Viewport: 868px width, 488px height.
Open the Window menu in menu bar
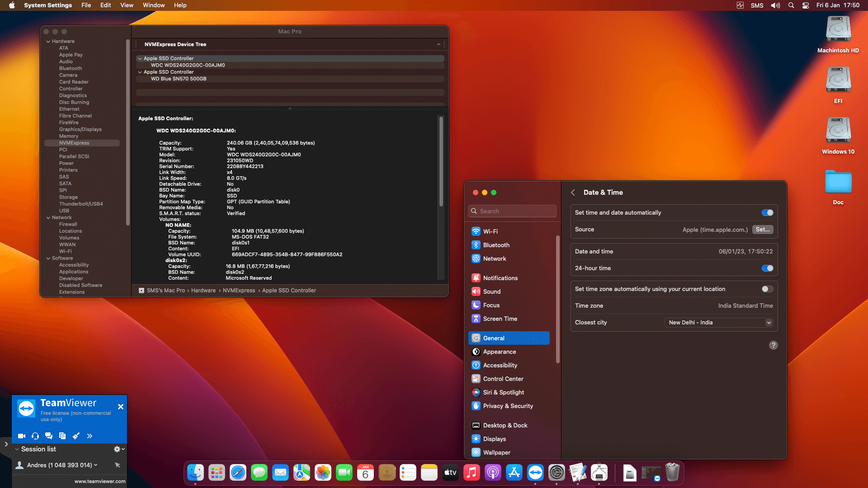coord(154,5)
